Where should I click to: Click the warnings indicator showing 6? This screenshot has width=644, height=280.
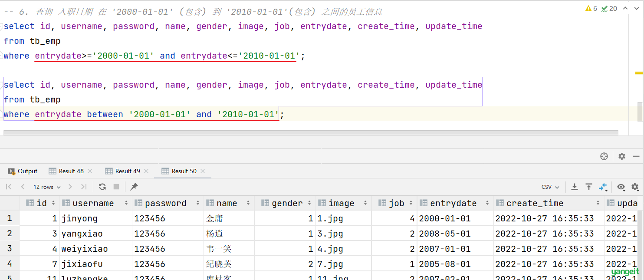(x=591, y=8)
